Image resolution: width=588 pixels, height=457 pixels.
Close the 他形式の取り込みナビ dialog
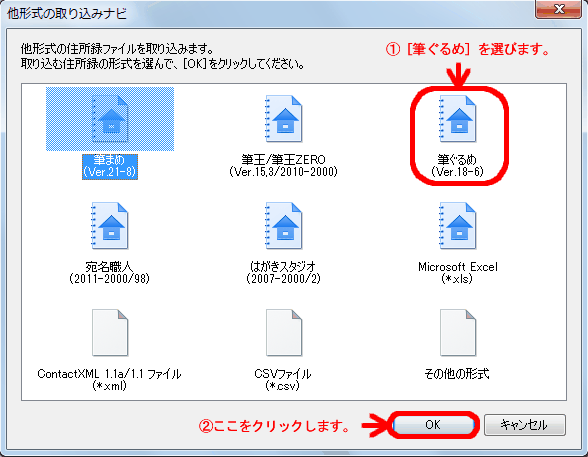pyautogui.click(x=559, y=9)
